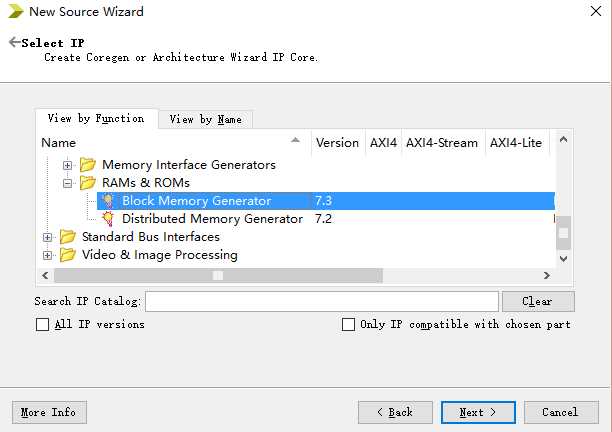Click the Distributed Memory Generator lightbulb icon
This screenshot has height=432, width=612.
pos(108,219)
